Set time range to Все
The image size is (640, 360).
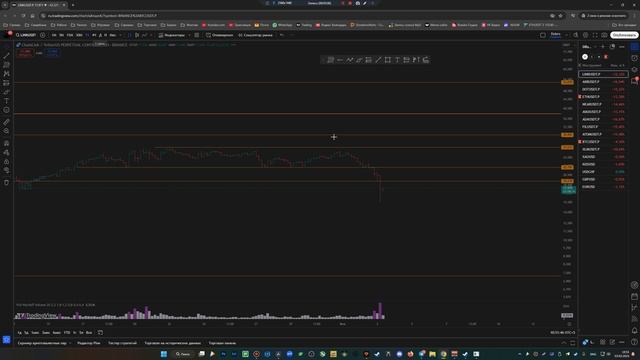point(89,333)
